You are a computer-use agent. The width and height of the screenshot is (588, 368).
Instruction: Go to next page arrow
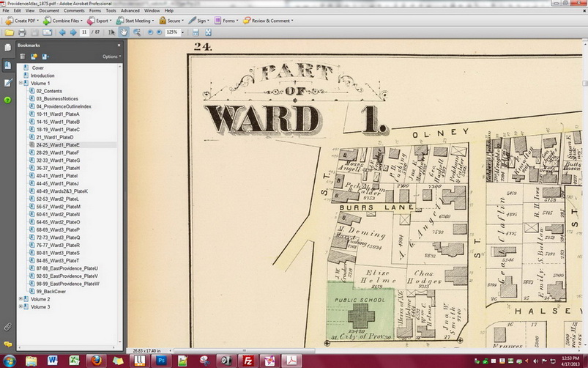click(73, 33)
